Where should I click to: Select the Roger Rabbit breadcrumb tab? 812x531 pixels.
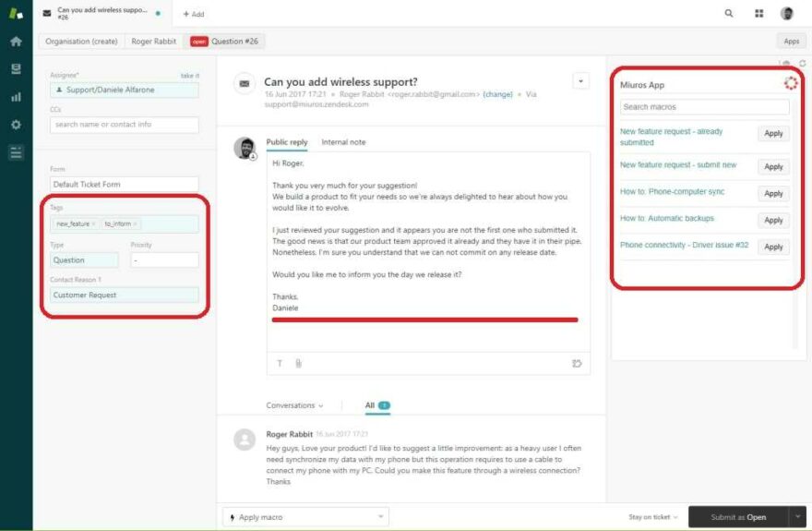[153, 42]
